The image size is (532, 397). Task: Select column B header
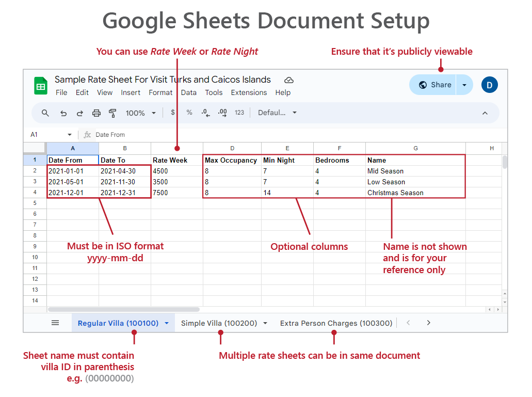[125, 148]
